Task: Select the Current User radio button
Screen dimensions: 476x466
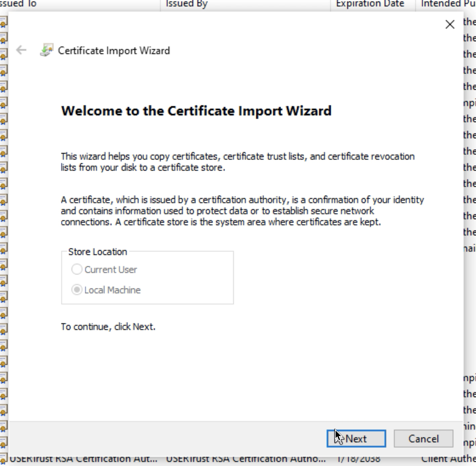Action: tap(77, 269)
